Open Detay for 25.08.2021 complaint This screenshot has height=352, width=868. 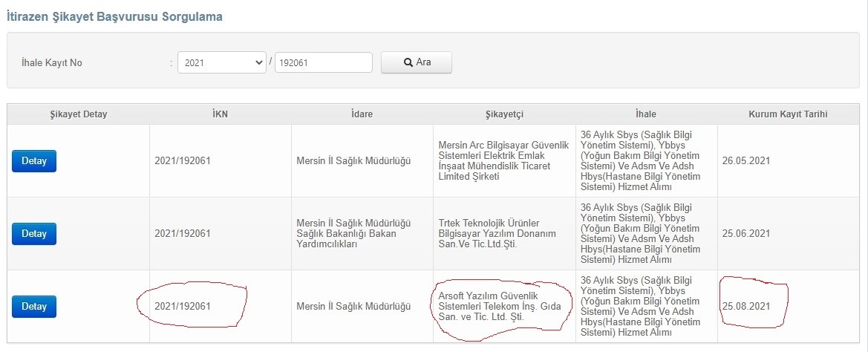[x=33, y=307]
